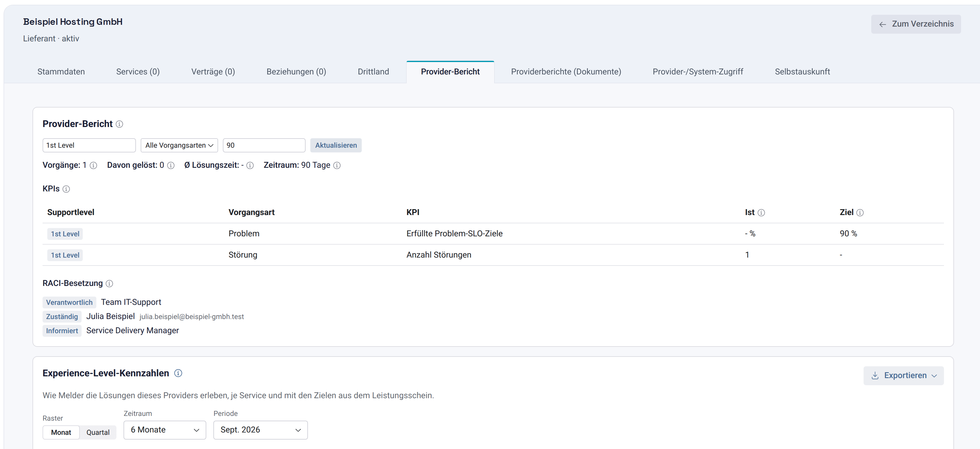The image size is (980, 449).
Task: Click Verantwortlich role badge
Action: [69, 302]
